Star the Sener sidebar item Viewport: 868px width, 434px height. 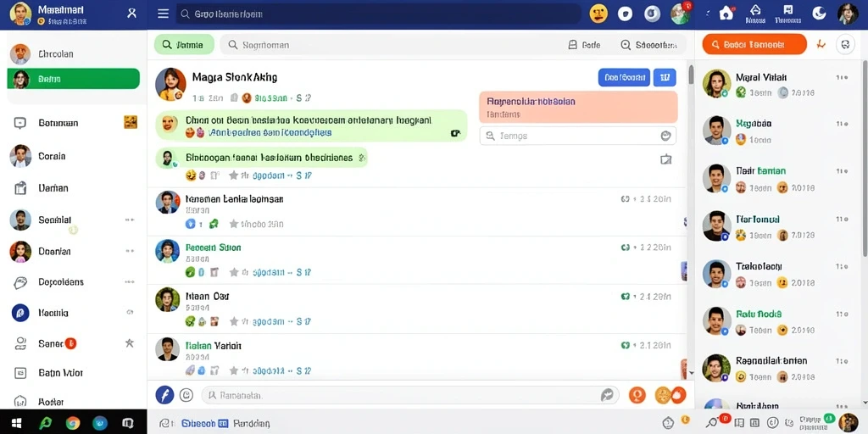(x=130, y=343)
